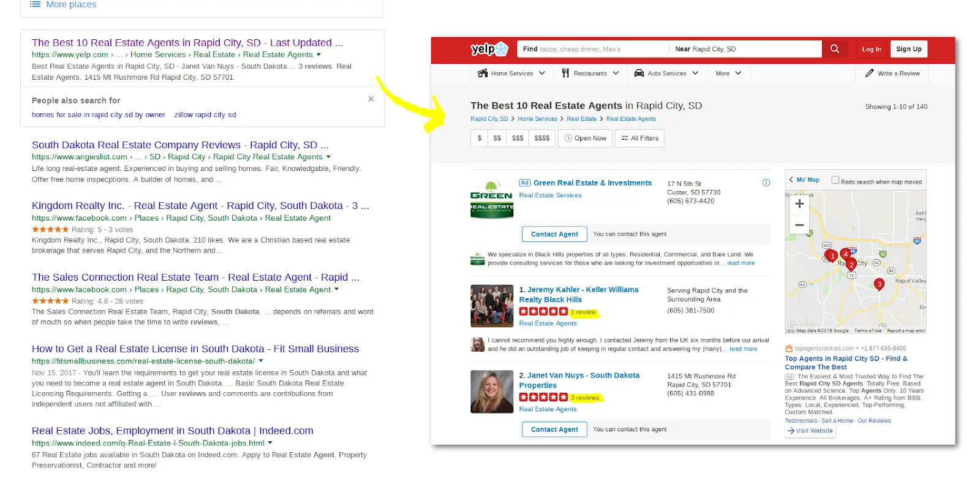Viewport: 980px width, 481px height.
Task: Open indeed.com result URL dropdown arrow
Action: pos(270,442)
